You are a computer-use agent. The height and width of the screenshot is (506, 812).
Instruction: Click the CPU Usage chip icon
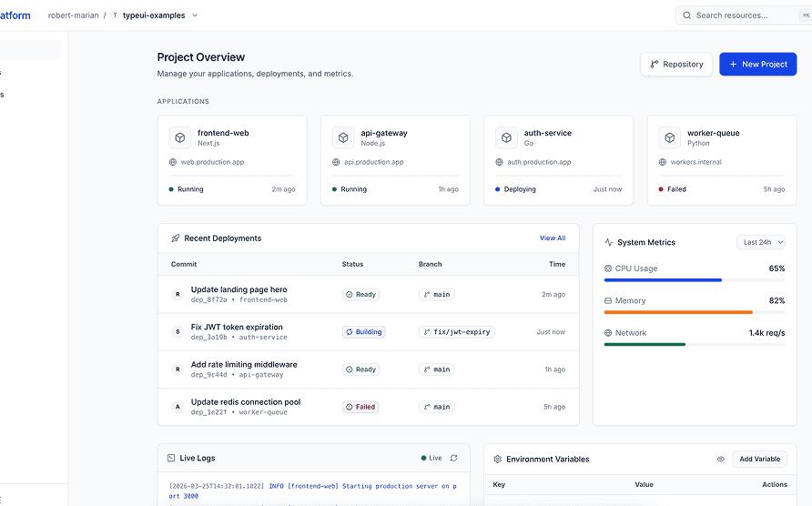click(x=608, y=268)
